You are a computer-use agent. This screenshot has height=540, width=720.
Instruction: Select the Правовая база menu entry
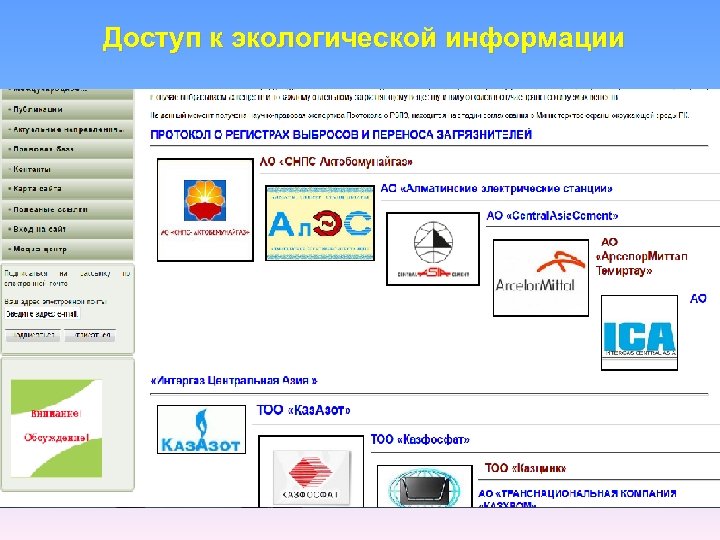[67, 149]
